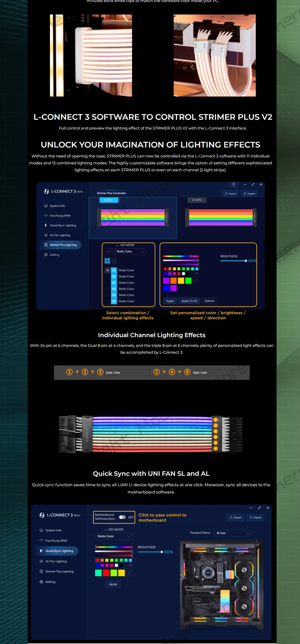Click the #2 3X8PIN rainbow cable preview

click(221, 218)
